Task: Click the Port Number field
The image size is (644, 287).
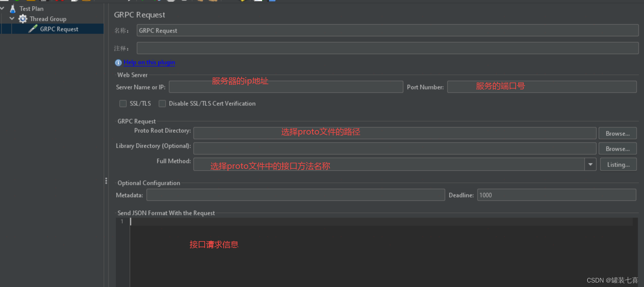Action: (x=542, y=87)
